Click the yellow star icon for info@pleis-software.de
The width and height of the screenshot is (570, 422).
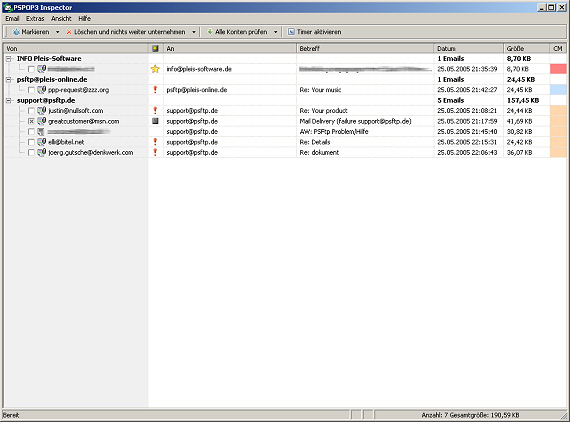155,69
